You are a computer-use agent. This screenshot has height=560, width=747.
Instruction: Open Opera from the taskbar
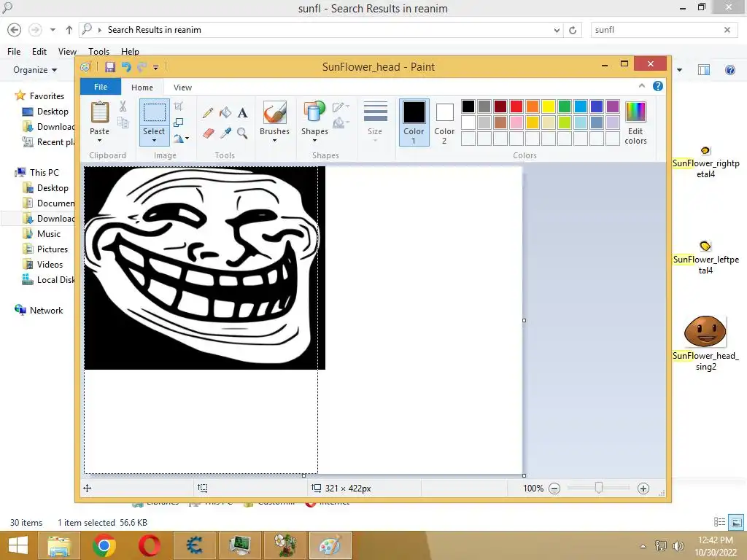149,545
